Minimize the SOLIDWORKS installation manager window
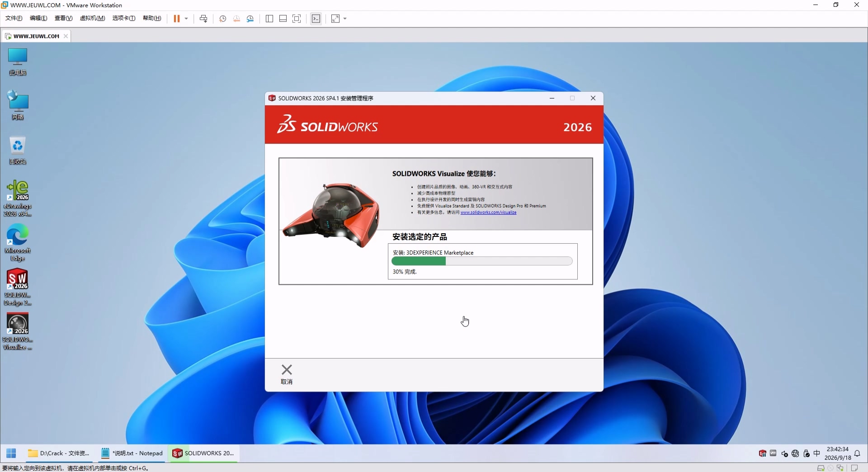 click(x=552, y=98)
